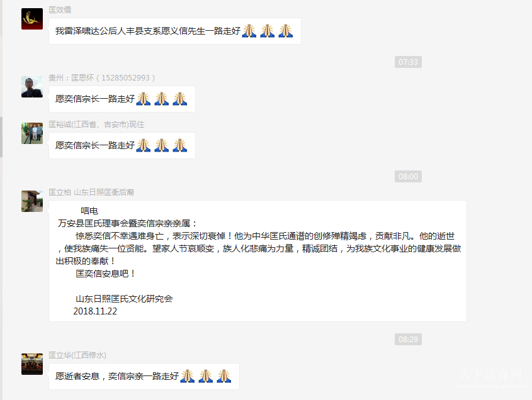Click the 08:00 timestamp label
The image size is (532, 400).
408,176
